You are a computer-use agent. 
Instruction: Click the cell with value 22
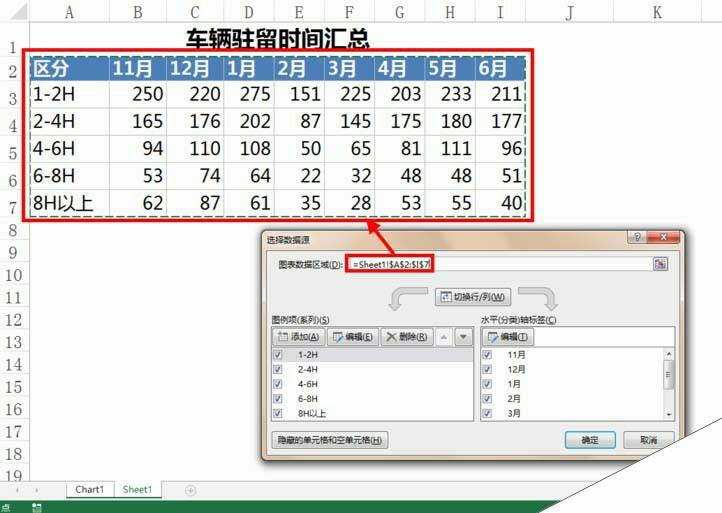pyautogui.click(x=299, y=175)
